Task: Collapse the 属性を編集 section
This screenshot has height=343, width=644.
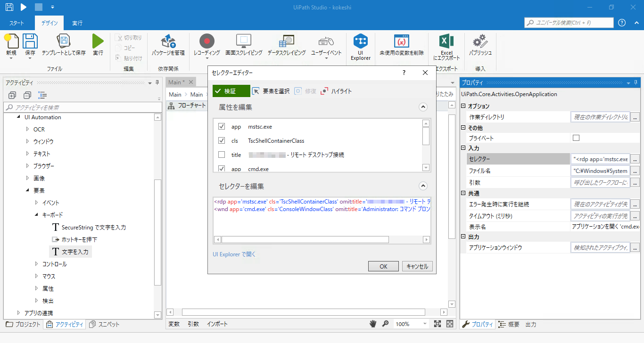Action: (423, 106)
